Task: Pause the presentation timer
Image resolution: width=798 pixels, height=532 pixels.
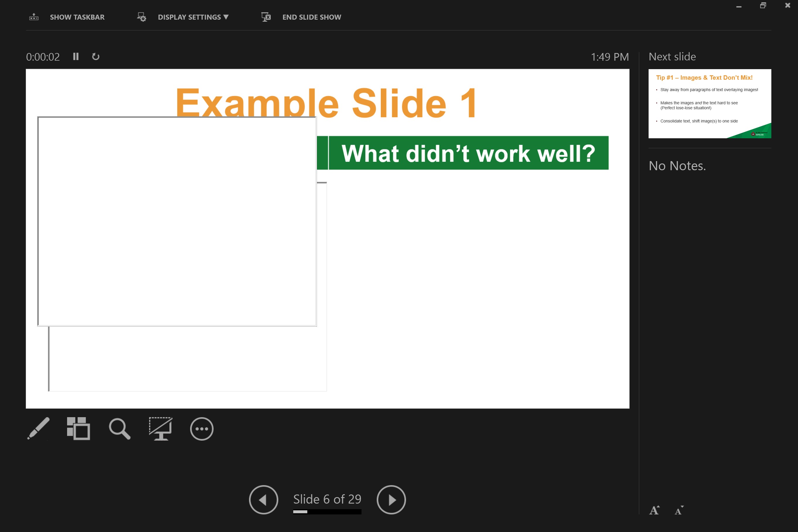Action: (x=76, y=56)
